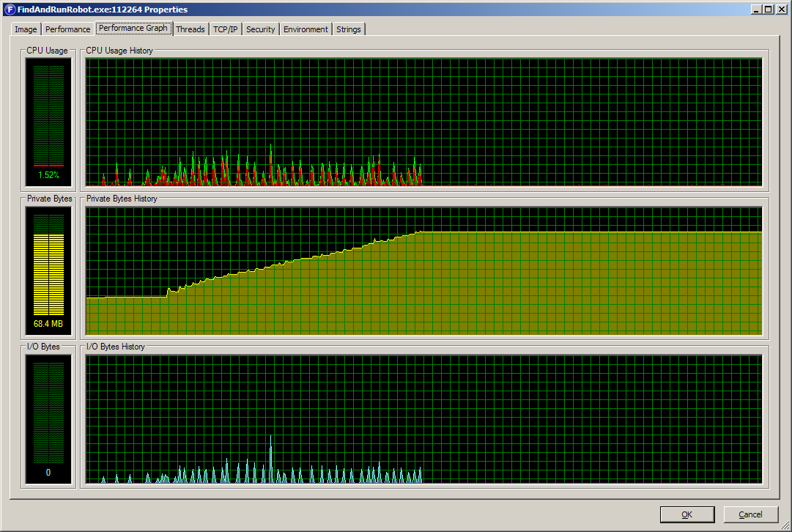792x532 pixels.
Task: Select the Threads tab
Action: point(190,29)
